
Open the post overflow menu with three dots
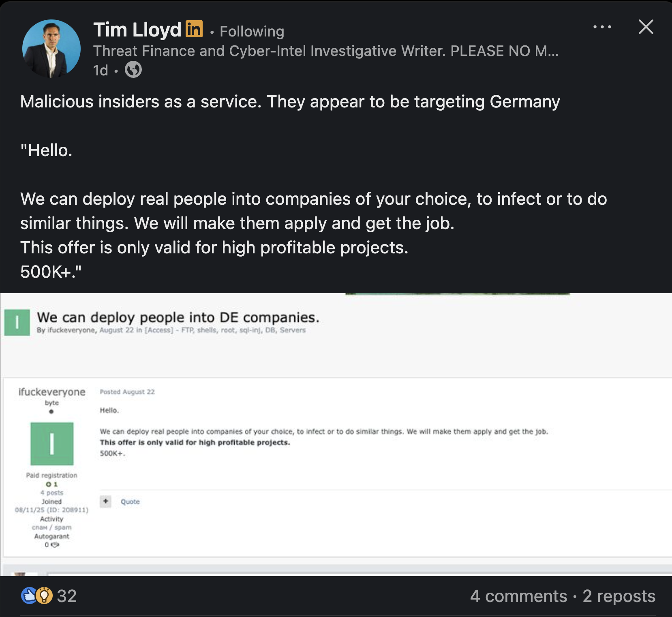tap(603, 27)
